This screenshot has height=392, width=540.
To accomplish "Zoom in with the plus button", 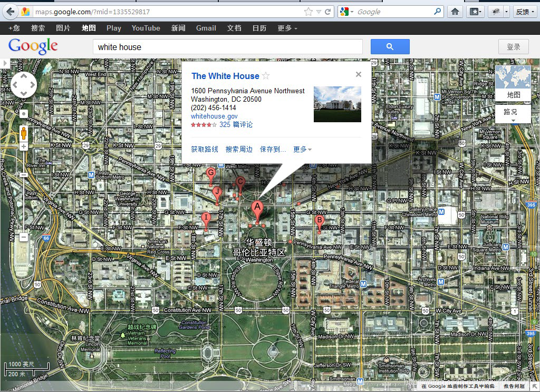I will [23, 146].
